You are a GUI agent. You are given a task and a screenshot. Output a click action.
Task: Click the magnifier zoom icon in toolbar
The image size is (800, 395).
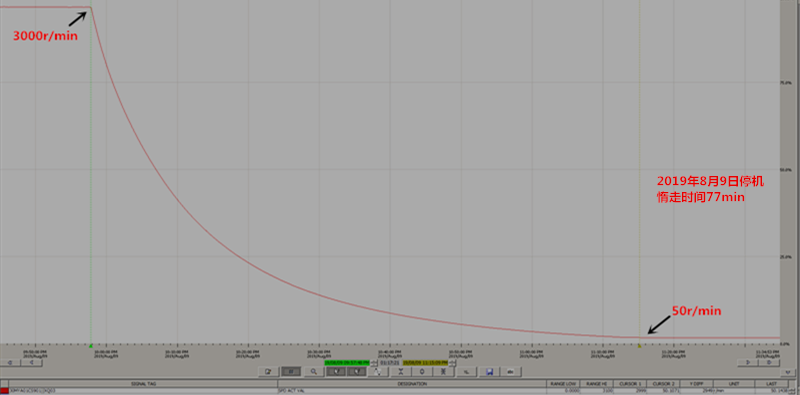tap(314, 372)
